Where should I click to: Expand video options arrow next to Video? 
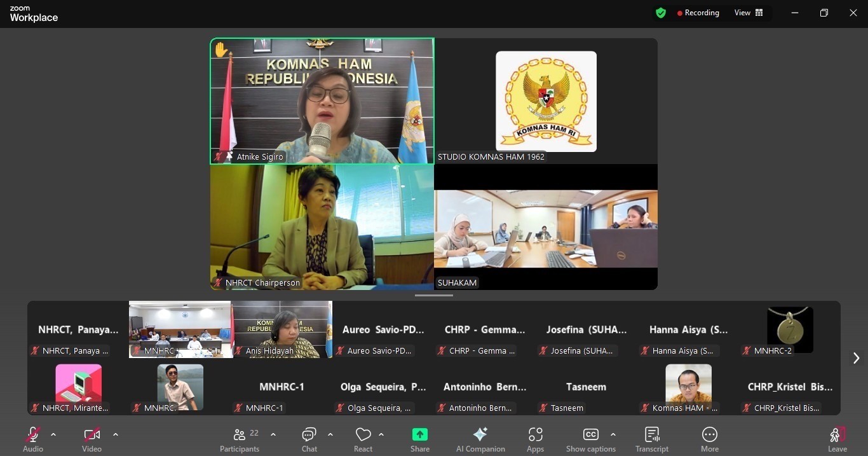pos(116,434)
